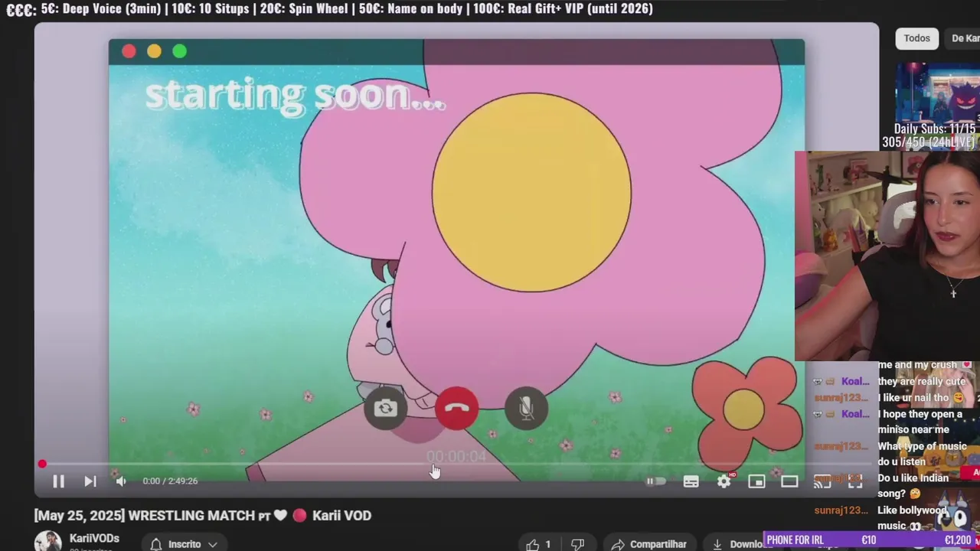Select the Todos filter chip
This screenshot has height=551, width=980.
click(x=916, y=38)
